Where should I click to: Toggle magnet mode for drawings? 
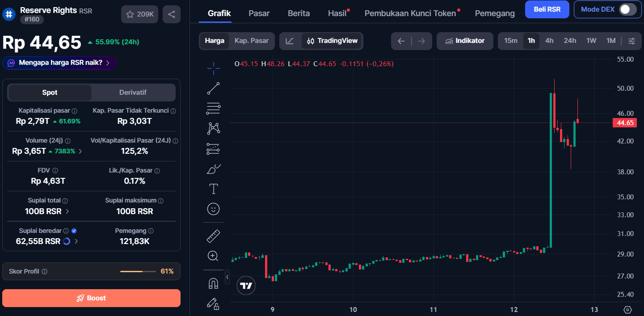214,283
